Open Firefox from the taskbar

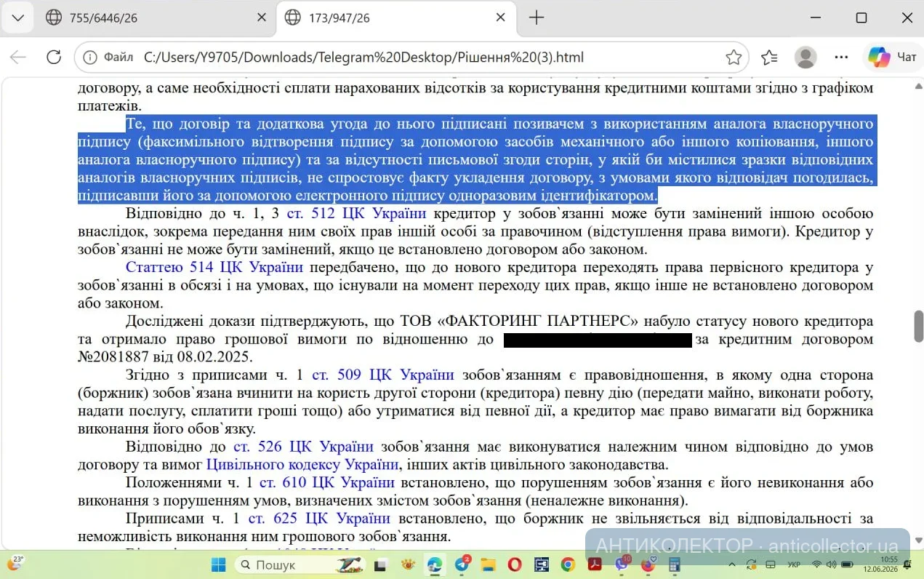[x=648, y=564]
